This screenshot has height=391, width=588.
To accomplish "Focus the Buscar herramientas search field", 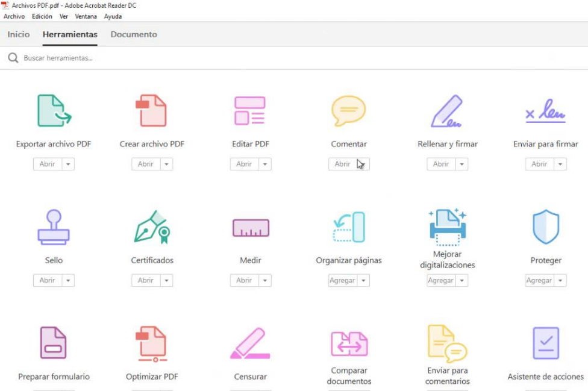I will coord(293,58).
